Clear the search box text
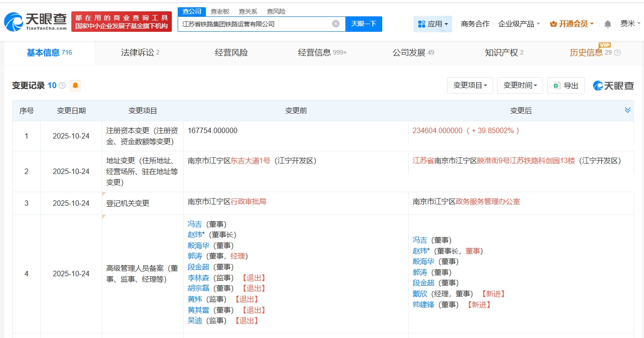 click(335, 24)
